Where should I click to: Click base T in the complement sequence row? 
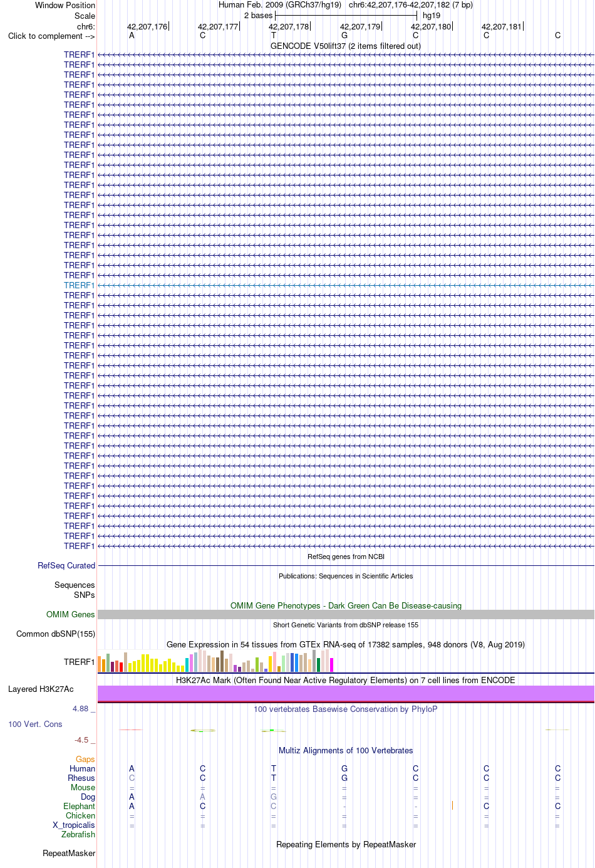click(x=274, y=35)
